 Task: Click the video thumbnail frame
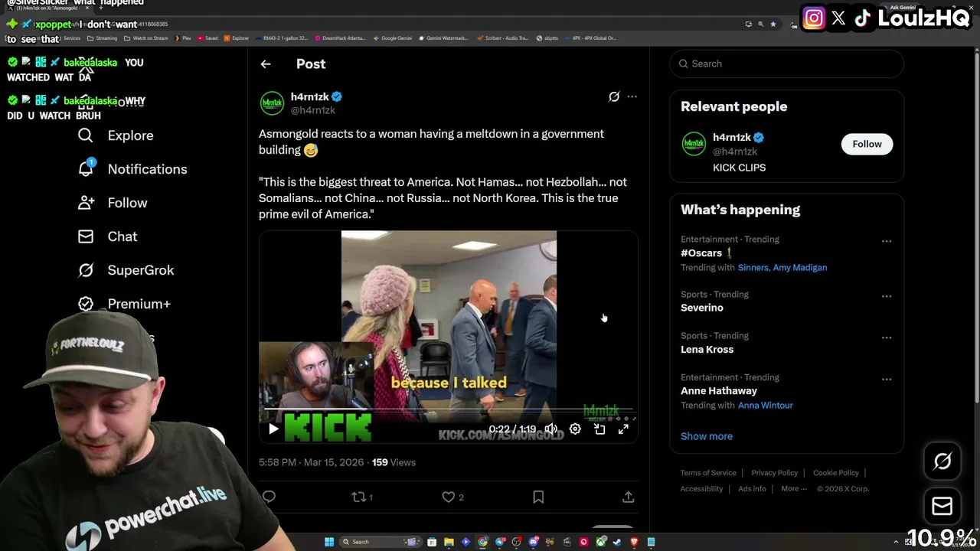point(449,337)
